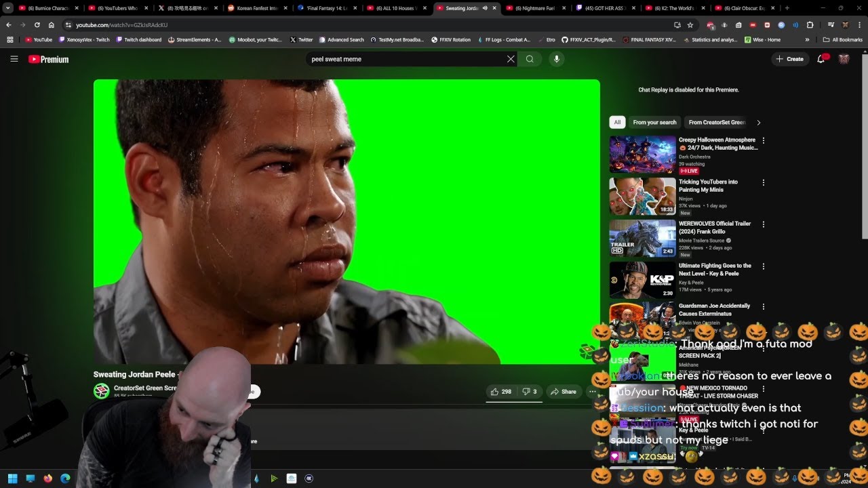Open the Windows Start menu
Viewport: 868px width, 488px height.
click(13, 479)
